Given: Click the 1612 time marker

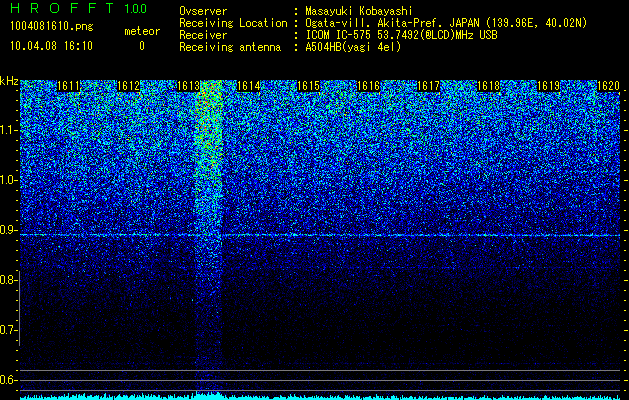Looking at the screenshot, I should pos(128,86).
